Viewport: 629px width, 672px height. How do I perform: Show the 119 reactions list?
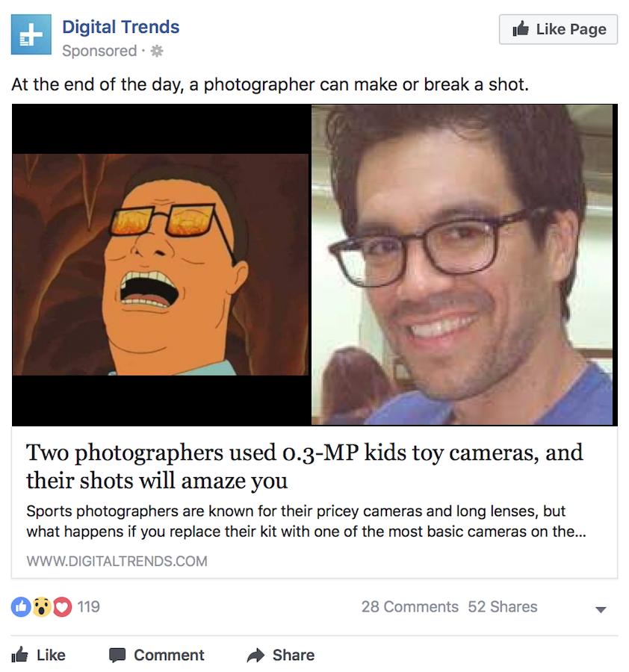tap(88, 607)
